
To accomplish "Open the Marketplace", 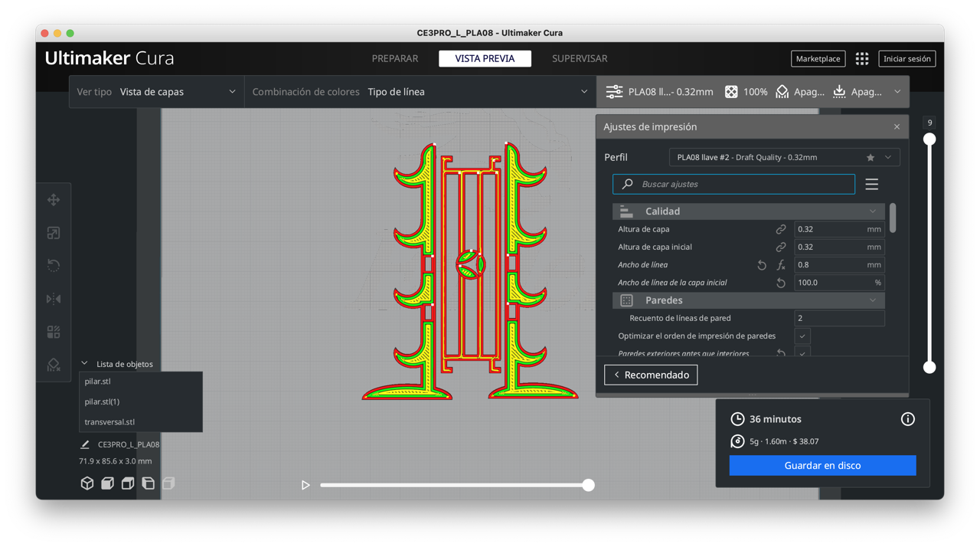I will click(x=818, y=59).
